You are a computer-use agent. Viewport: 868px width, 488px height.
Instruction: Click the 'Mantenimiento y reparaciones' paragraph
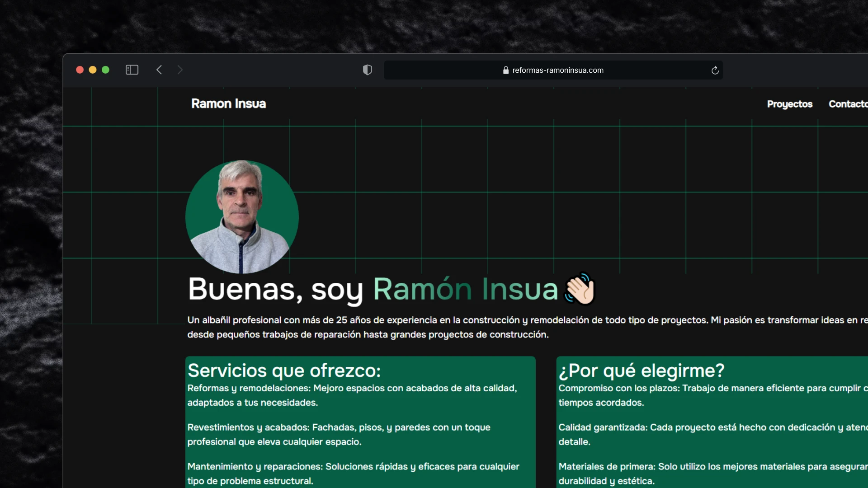(353, 474)
